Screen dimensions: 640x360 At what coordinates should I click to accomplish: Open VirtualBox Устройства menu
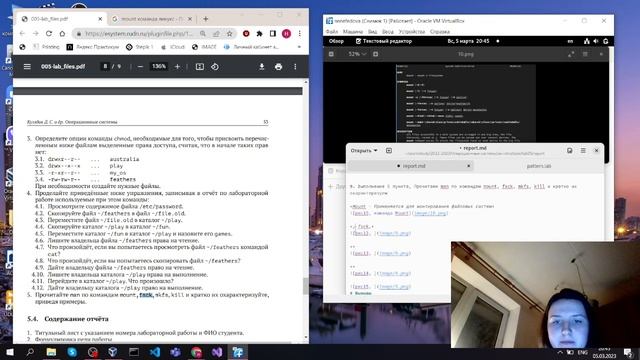point(412,31)
